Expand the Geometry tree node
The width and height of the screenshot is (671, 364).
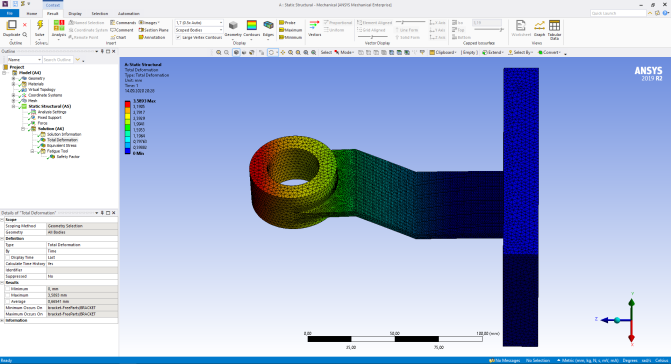tap(13, 79)
